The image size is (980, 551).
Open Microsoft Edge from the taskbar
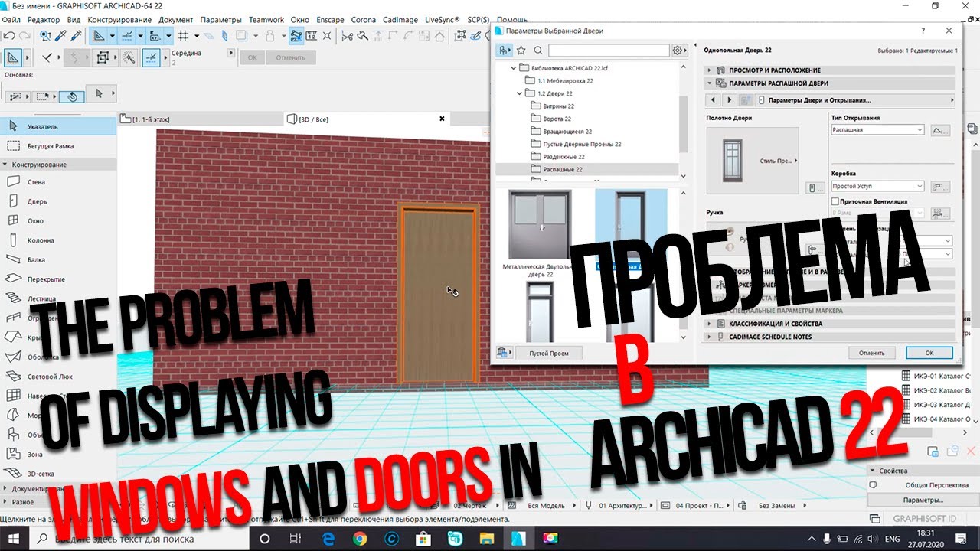pyautogui.click(x=329, y=538)
